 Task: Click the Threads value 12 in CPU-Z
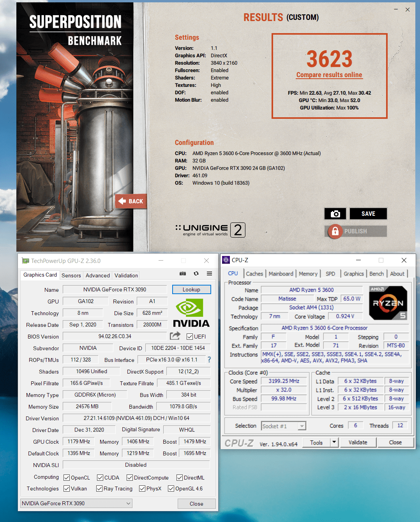400,425
